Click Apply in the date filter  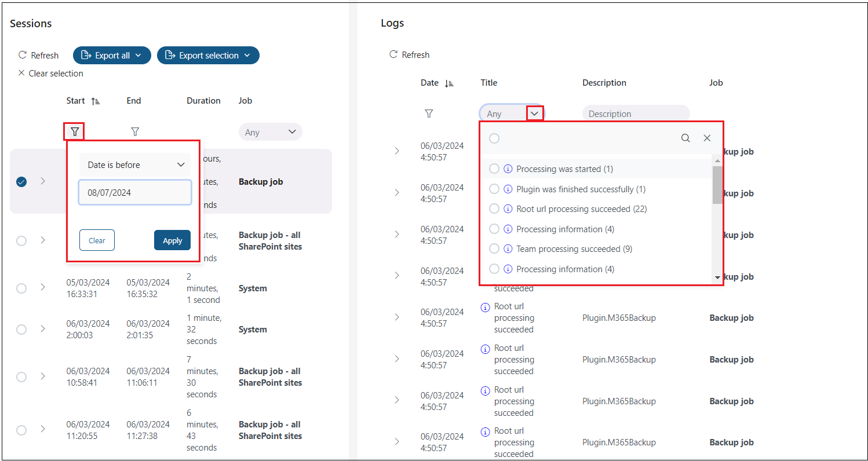[172, 240]
